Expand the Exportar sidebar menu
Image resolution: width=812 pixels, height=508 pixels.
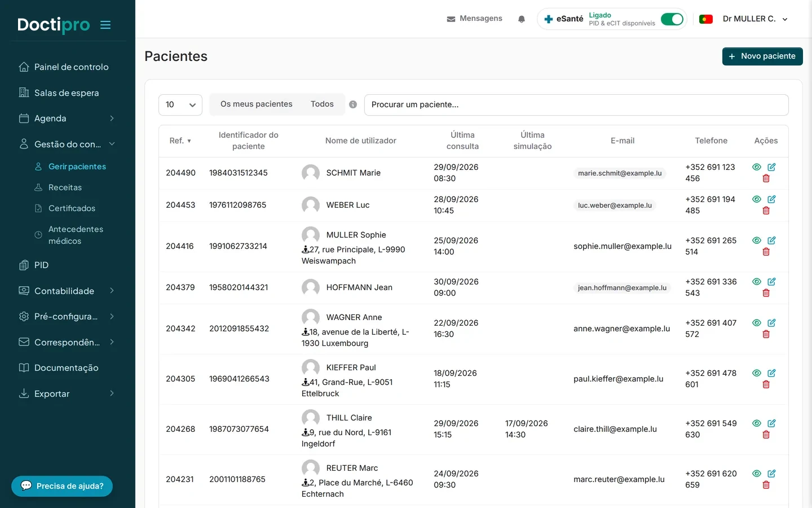[67, 394]
